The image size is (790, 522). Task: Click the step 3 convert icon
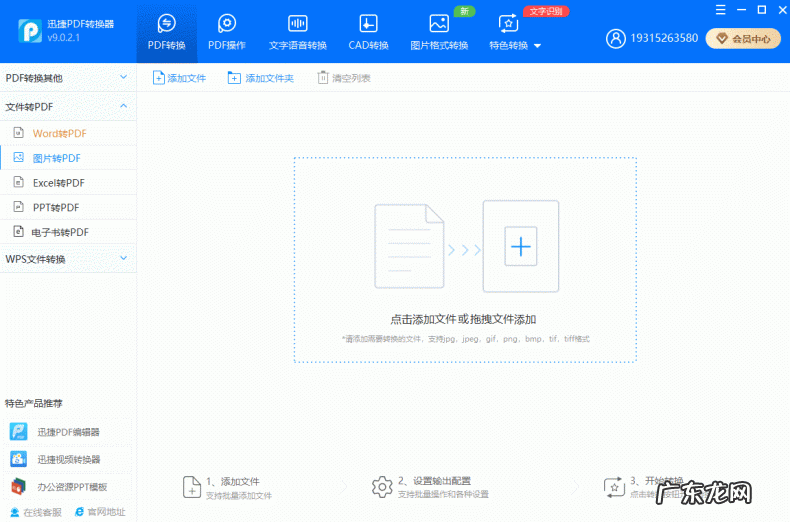point(614,487)
